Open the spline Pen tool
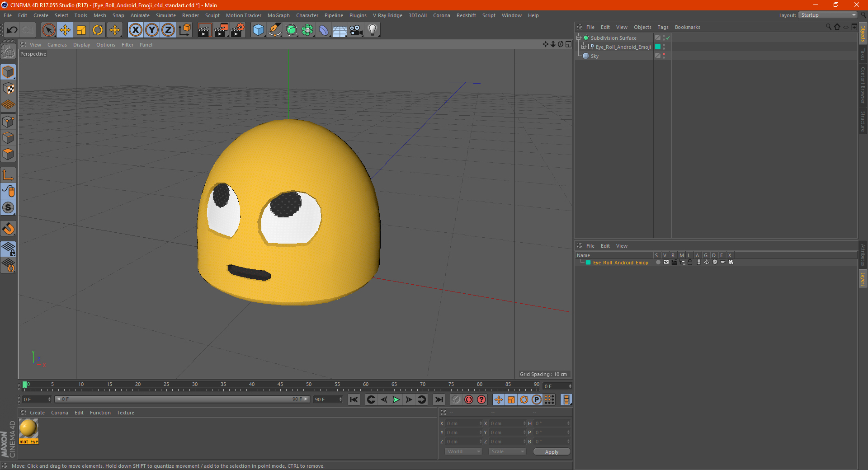The height and width of the screenshot is (470, 868). pyautogui.click(x=274, y=30)
